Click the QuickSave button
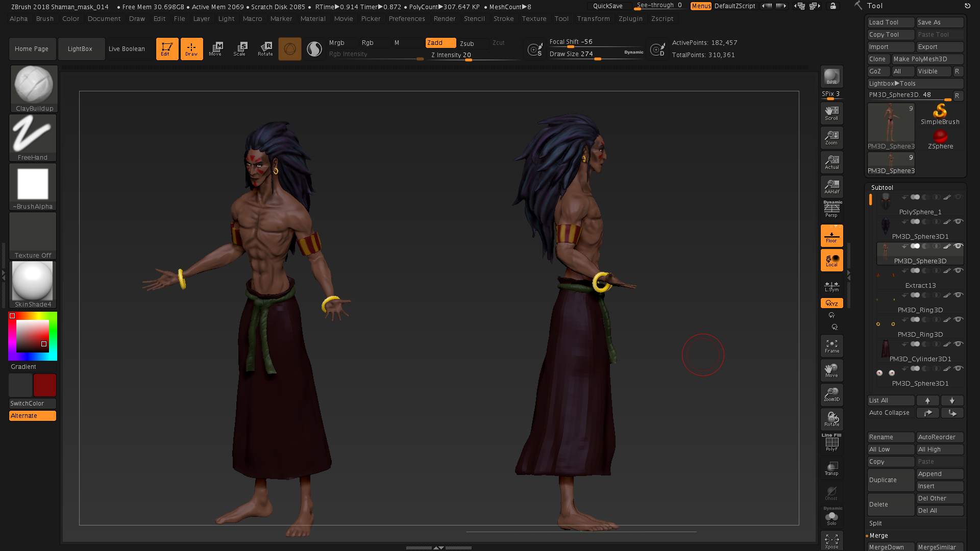This screenshot has height=551, width=980. [608, 6]
